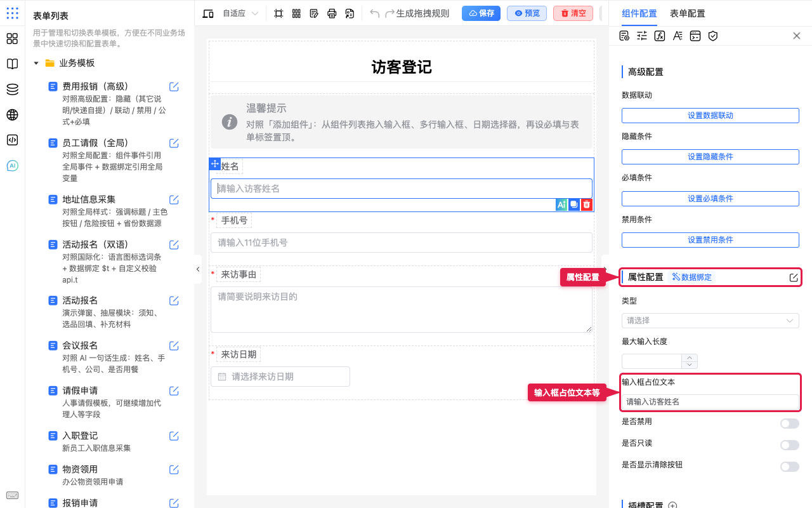Viewport: 812px width, 508px height.
Task: Click the fx formula icon
Action: pyautogui.click(x=660, y=36)
